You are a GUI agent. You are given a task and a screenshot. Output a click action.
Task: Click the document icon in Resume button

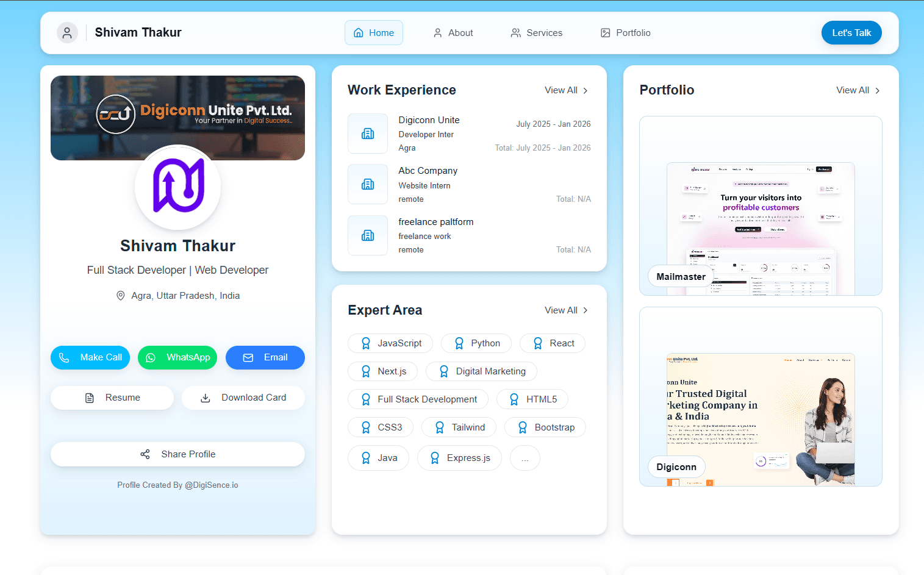90,398
